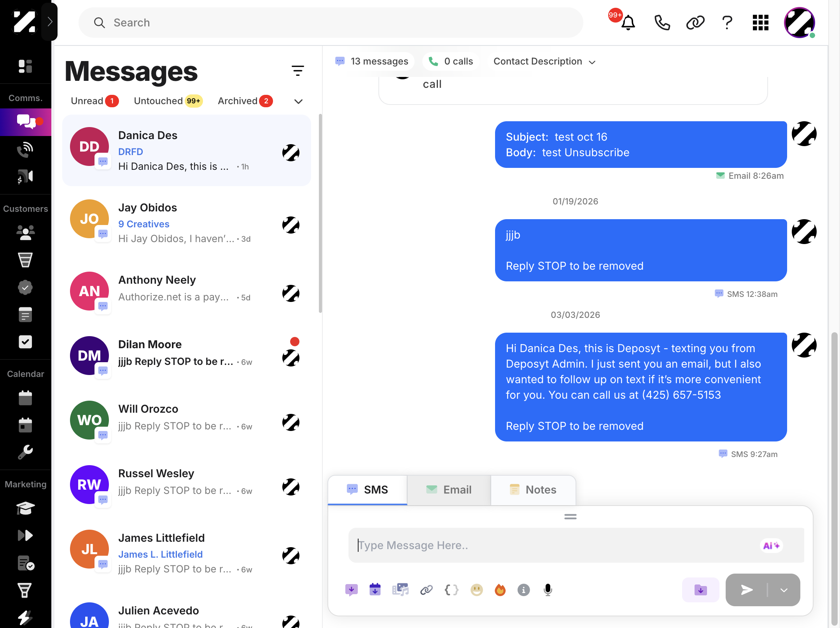Viewport: 840px width, 628px height.
Task: Click the AI assist button
Action: (x=771, y=546)
